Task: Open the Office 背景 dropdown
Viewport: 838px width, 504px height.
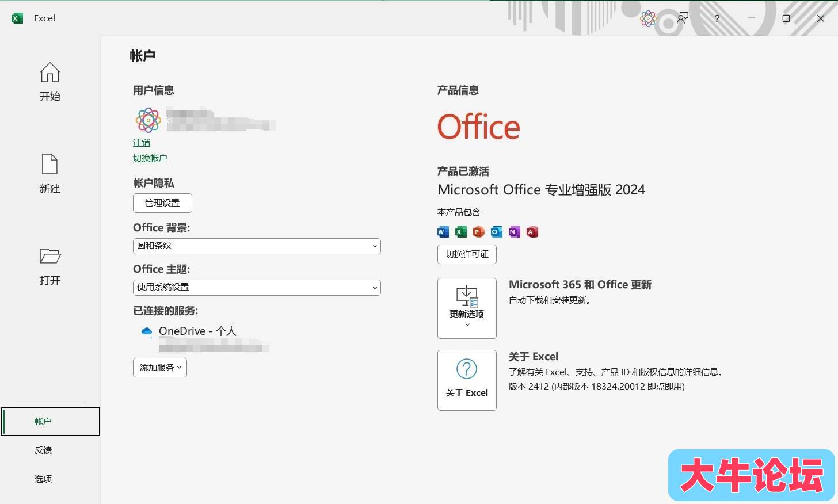Action: 257,246
